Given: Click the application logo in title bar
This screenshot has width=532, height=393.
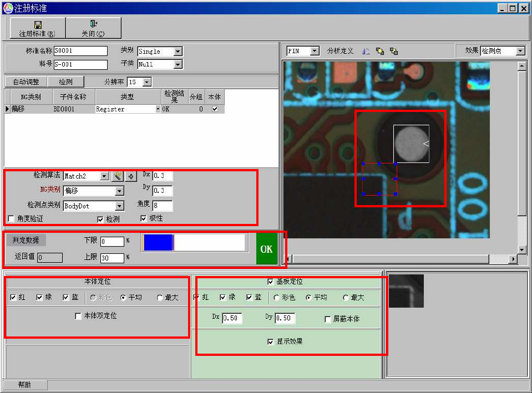Looking at the screenshot, I should [x=8, y=8].
